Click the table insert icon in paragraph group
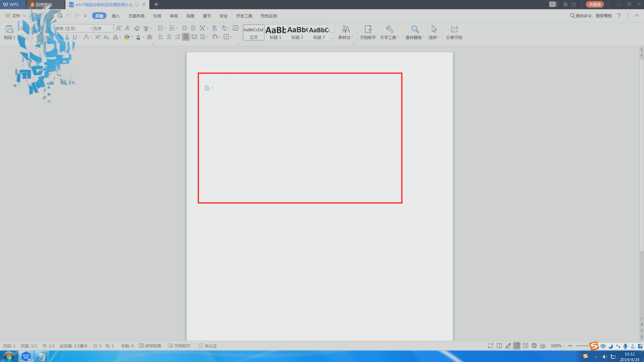Screen dimensions: 644x362 coord(236,28)
